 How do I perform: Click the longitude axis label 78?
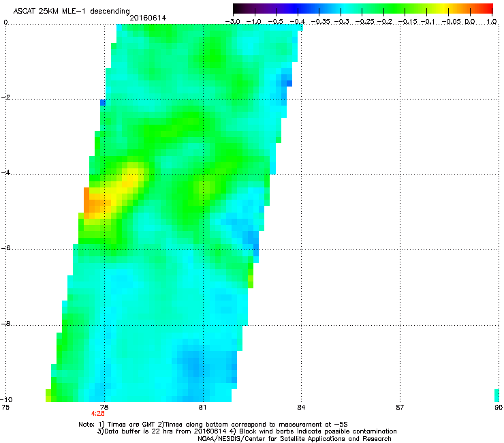click(104, 408)
